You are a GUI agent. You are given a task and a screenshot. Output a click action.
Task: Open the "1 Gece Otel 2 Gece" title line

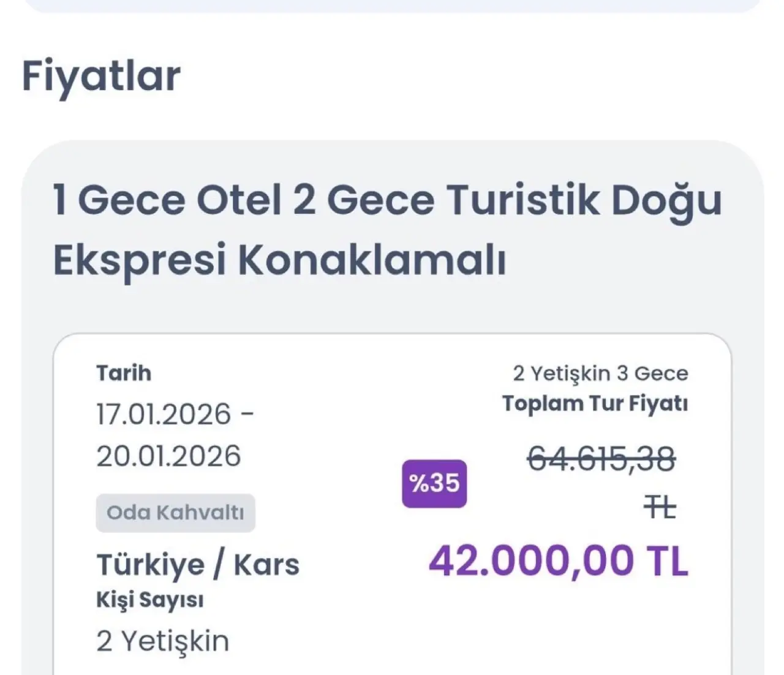click(x=387, y=200)
